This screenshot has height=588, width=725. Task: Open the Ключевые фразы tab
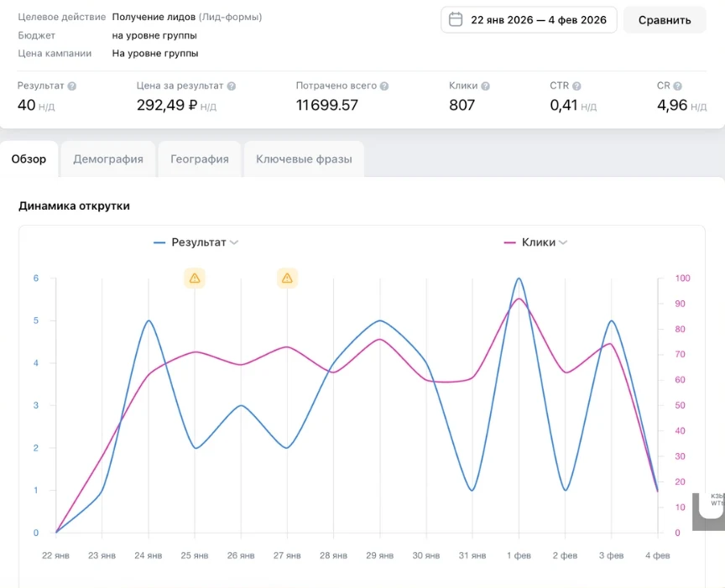pyautogui.click(x=305, y=159)
